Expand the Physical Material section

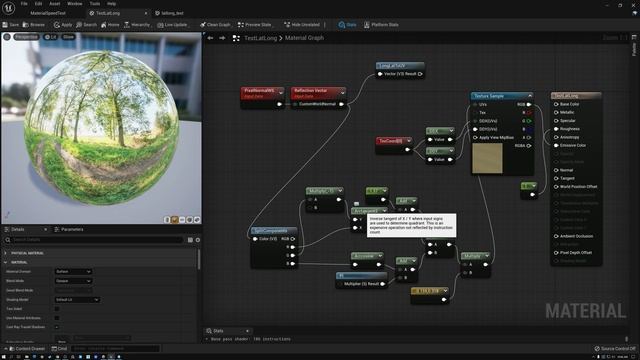[6, 253]
